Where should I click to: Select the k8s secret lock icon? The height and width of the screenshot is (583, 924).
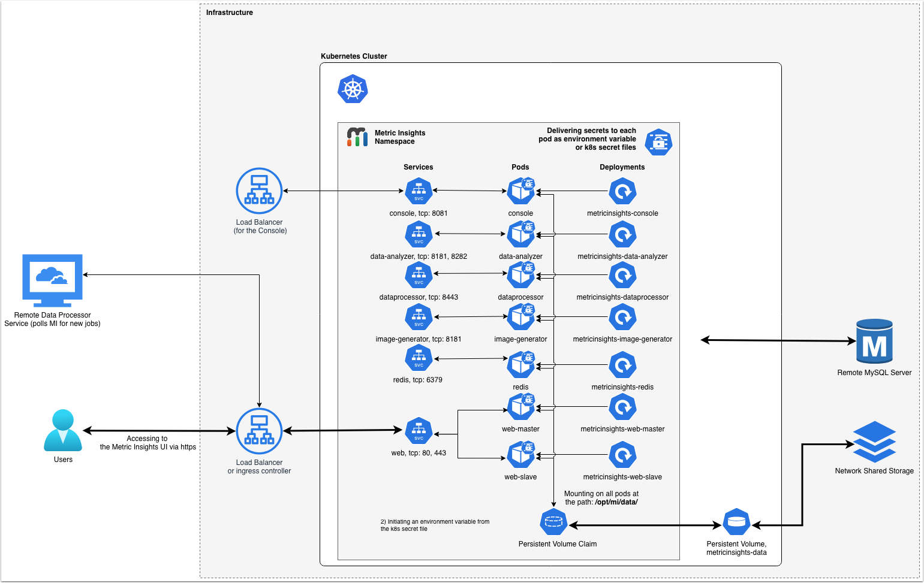coord(658,142)
